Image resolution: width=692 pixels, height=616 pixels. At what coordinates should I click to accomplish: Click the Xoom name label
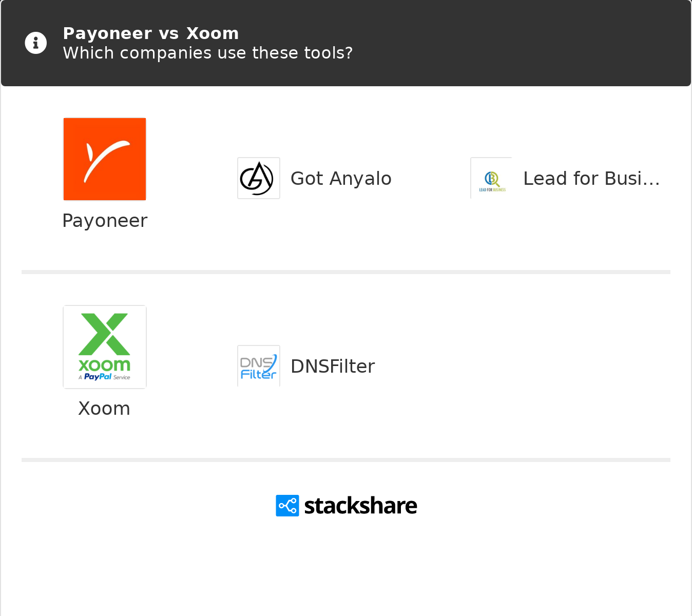[104, 409]
